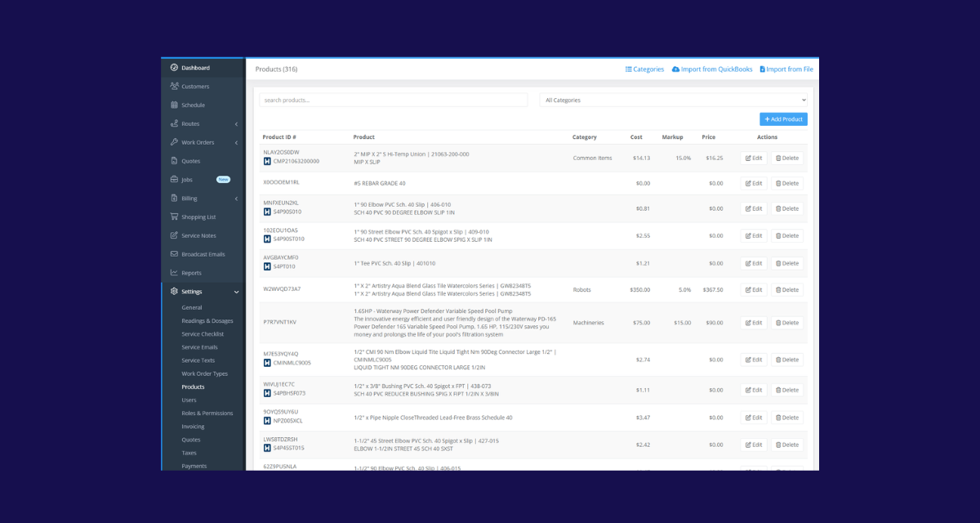Delete the #5 REBAR GRADE 40 product
This screenshot has height=523, width=980.
point(787,183)
